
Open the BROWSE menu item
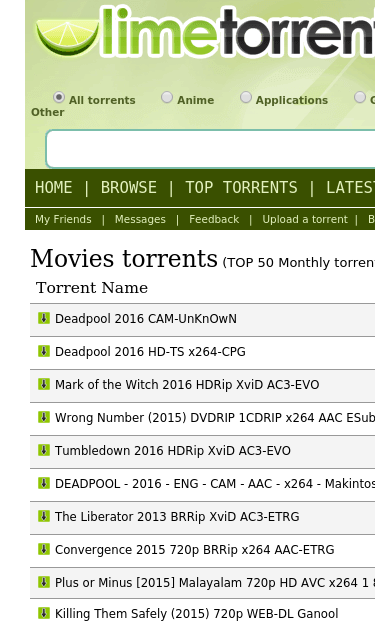[x=129, y=188]
